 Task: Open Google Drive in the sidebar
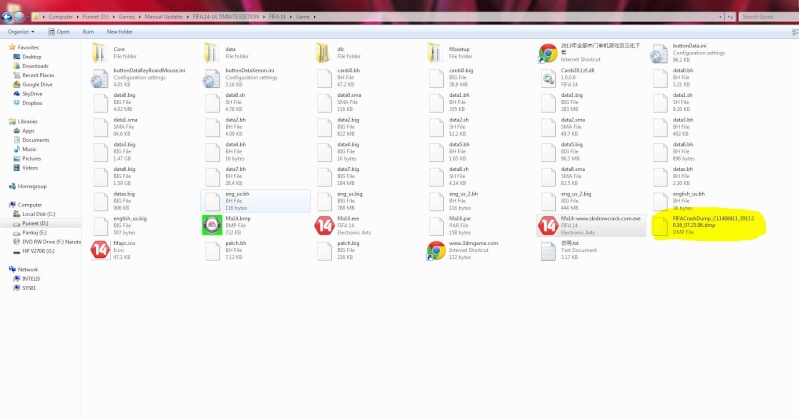coord(37,84)
